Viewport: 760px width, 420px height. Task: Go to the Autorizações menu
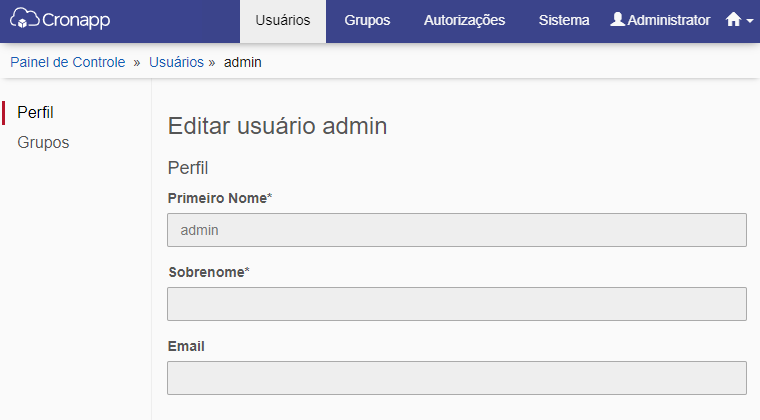coord(464,20)
